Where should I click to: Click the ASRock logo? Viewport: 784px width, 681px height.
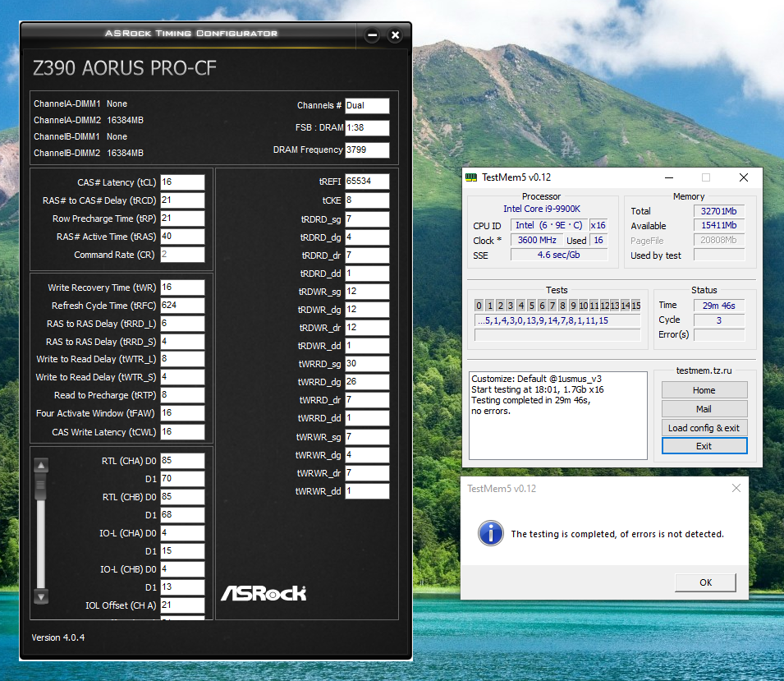pyautogui.click(x=264, y=593)
